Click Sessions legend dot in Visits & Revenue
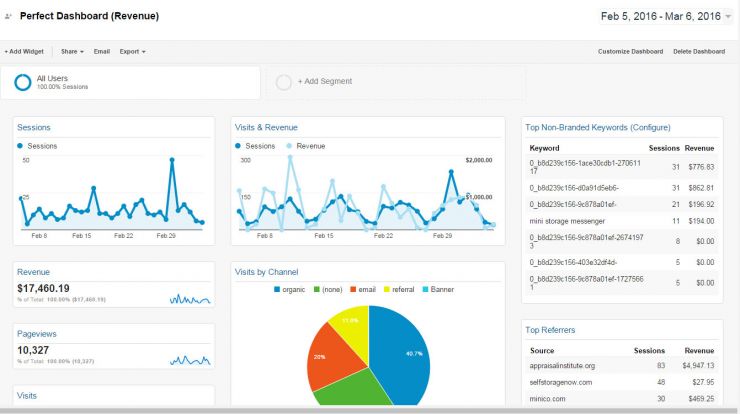 click(238, 146)
